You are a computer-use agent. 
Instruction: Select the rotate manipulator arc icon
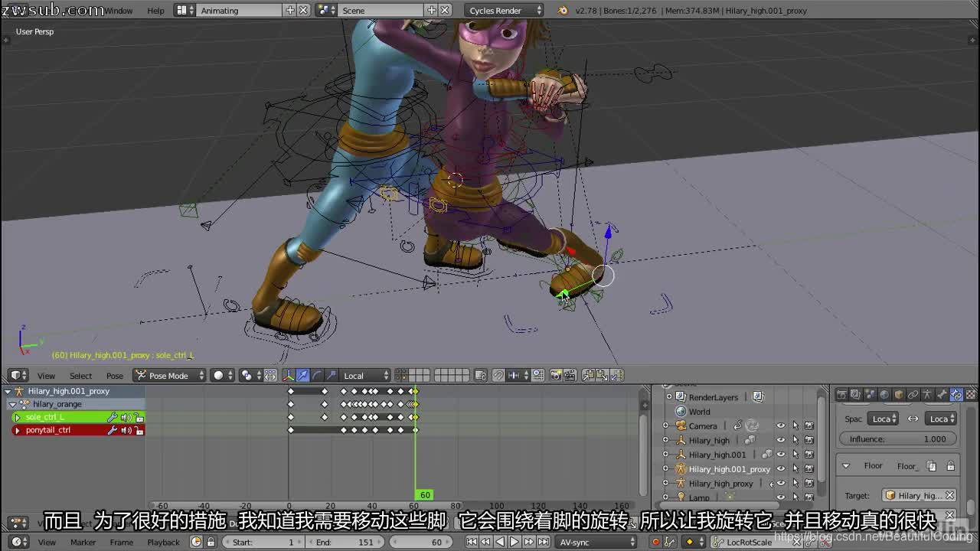(x=317, y=375)
